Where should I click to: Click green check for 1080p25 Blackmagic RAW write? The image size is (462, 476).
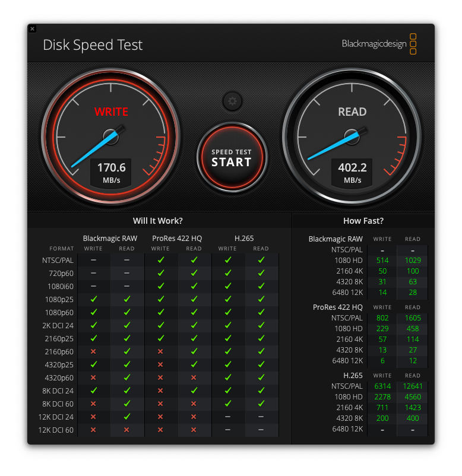[94, 299]
